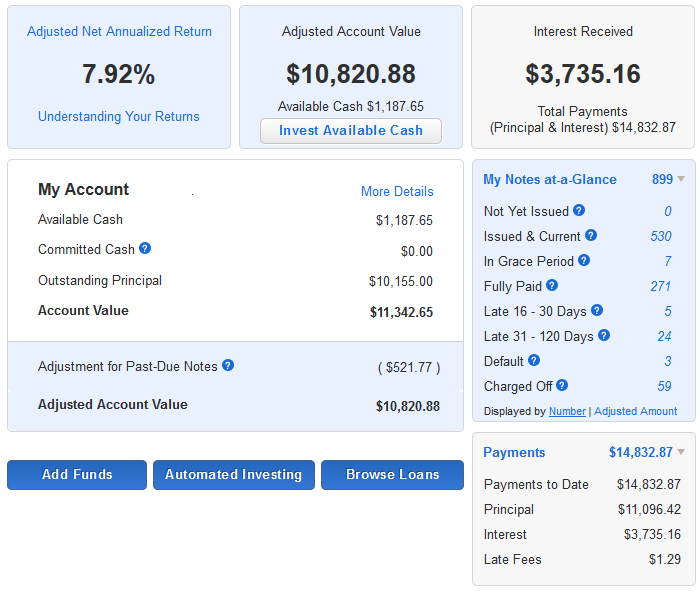Select the ( $521.77 ) adjustment amount
Screen dimensions: 700x600
coord(409,367)
